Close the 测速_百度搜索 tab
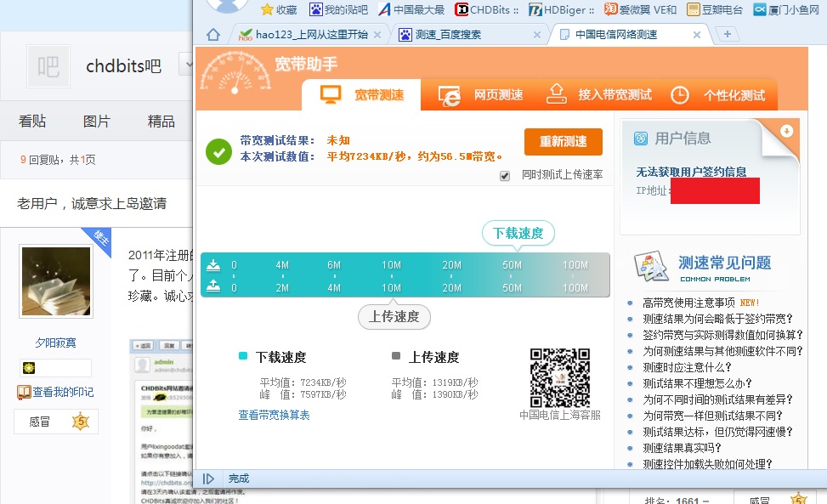The width and height of the screenshot is (827, 504). pos(537,35)
